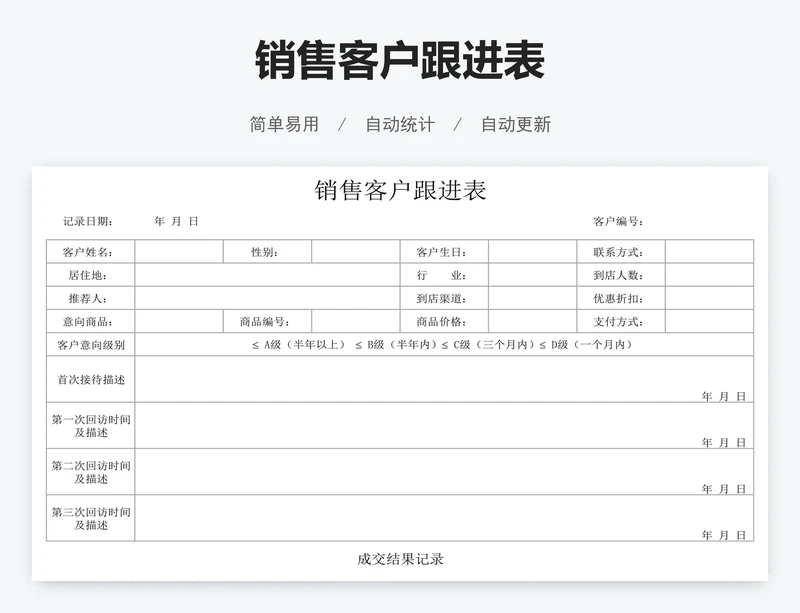This screenshot has width=800, height=613.
Task: Click the empty cell next to 商品编号
Action: pos(356,322)
